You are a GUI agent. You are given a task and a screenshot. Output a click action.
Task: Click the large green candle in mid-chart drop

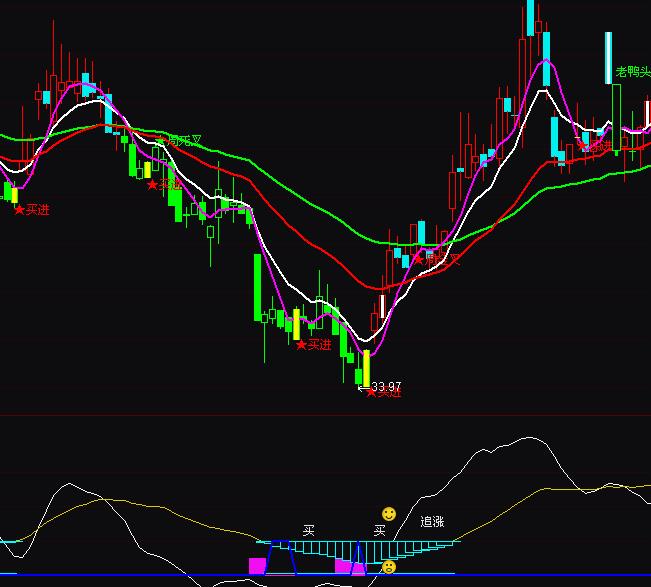point(257,286)
